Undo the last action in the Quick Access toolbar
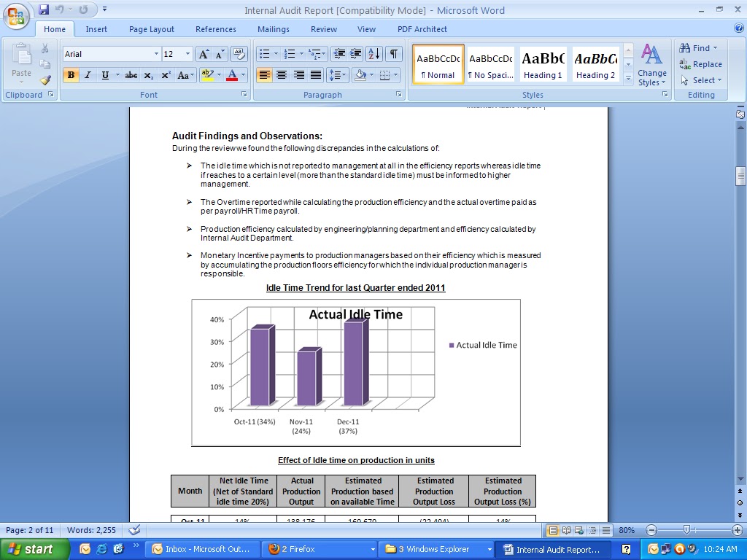The image size is (747, 560). tap(59, 9)
